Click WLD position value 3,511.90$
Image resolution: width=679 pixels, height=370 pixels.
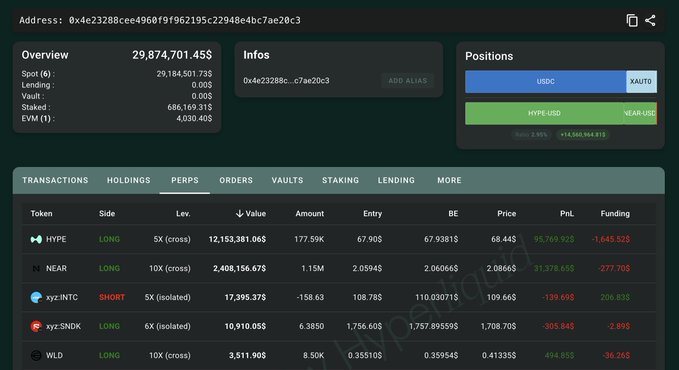pyautogui.click(x=247, y=355)
